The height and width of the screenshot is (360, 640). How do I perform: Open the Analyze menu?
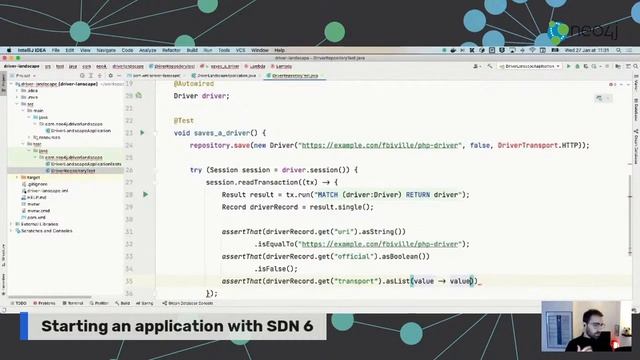[x=148, y=50]
